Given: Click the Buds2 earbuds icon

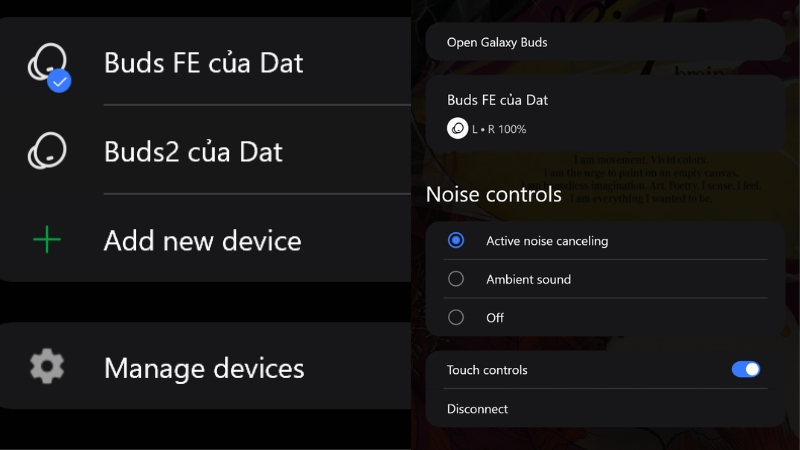Looking at the screenshot, I should pyautogui.click(x=47, y=151).
